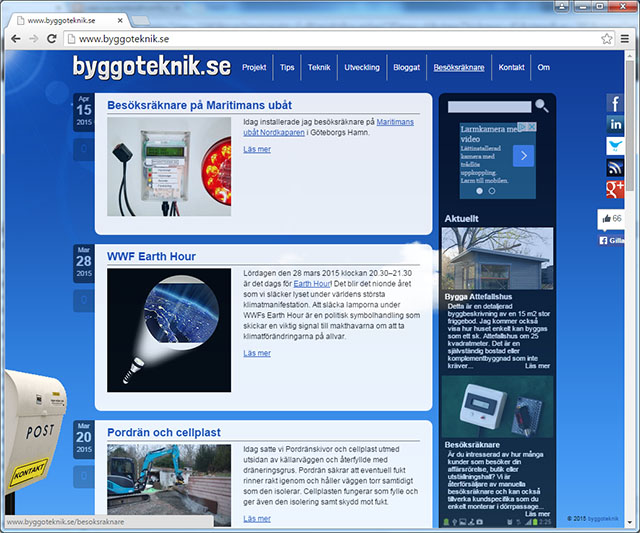Follow the Earth Hour inline link
This screenshot has width=640, height=533.
(x=312, y=284)
